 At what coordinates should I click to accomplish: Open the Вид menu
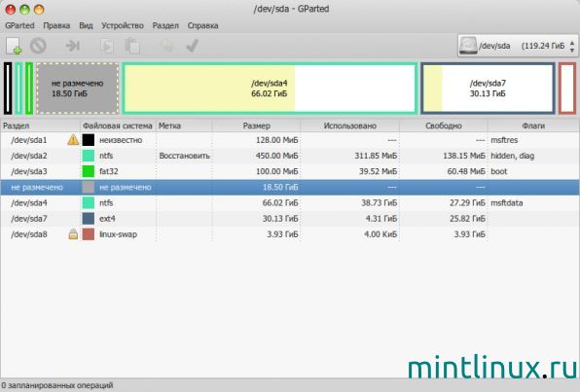[86, 25]
